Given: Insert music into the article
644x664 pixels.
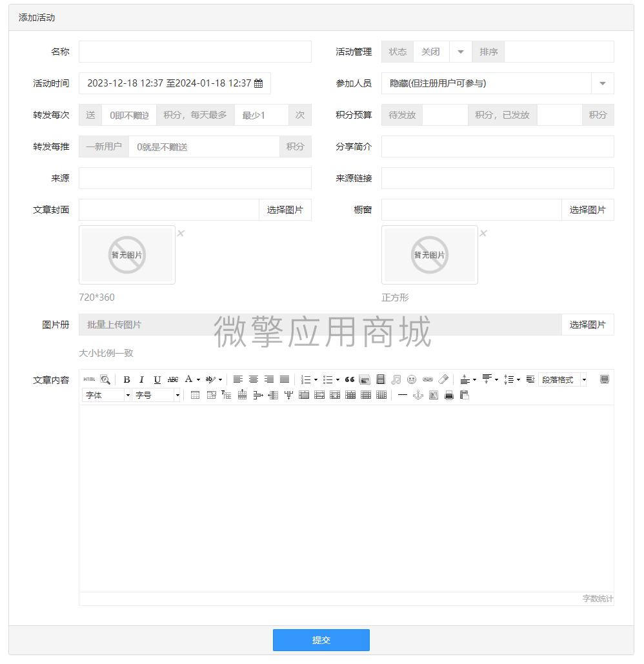Looking at the screenshot, I should click(396, 379).
